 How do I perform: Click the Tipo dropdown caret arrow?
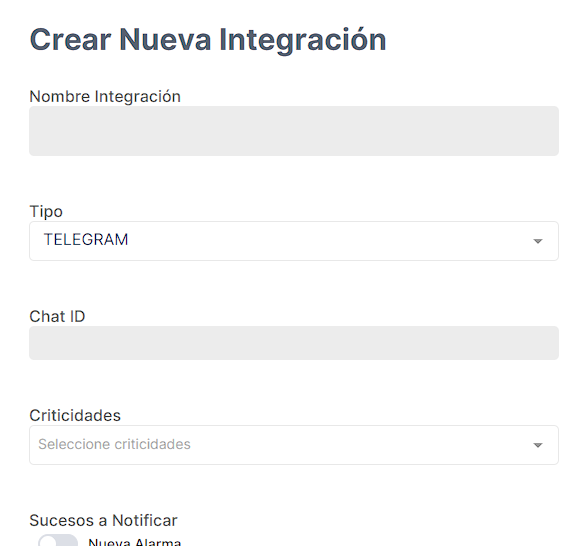pyautogui.click(x=537, y=241)
